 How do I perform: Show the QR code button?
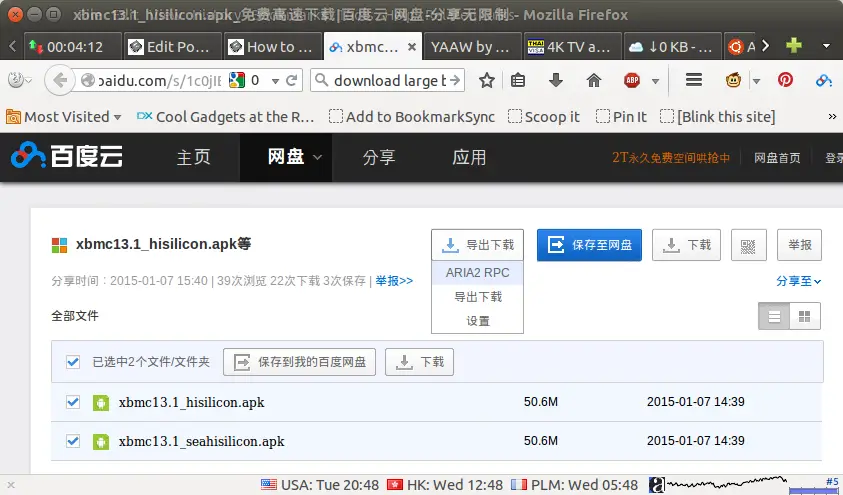(748, 245)
